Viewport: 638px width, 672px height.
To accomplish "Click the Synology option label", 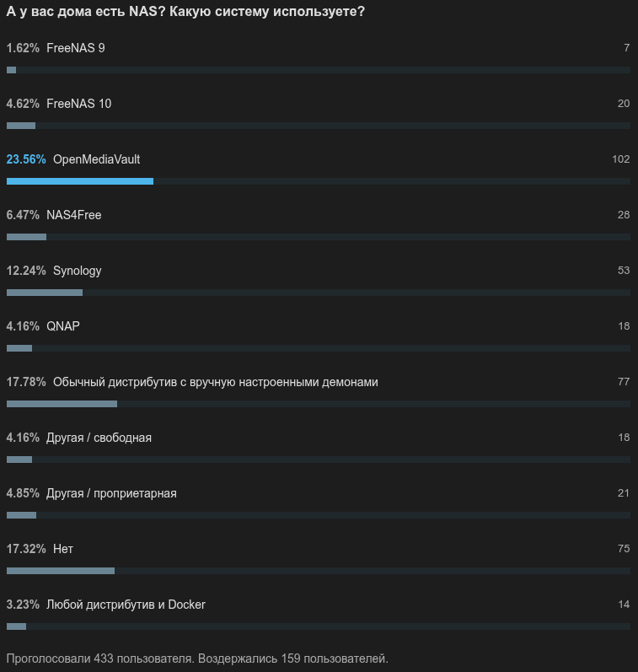I will (x=78, y=271).
